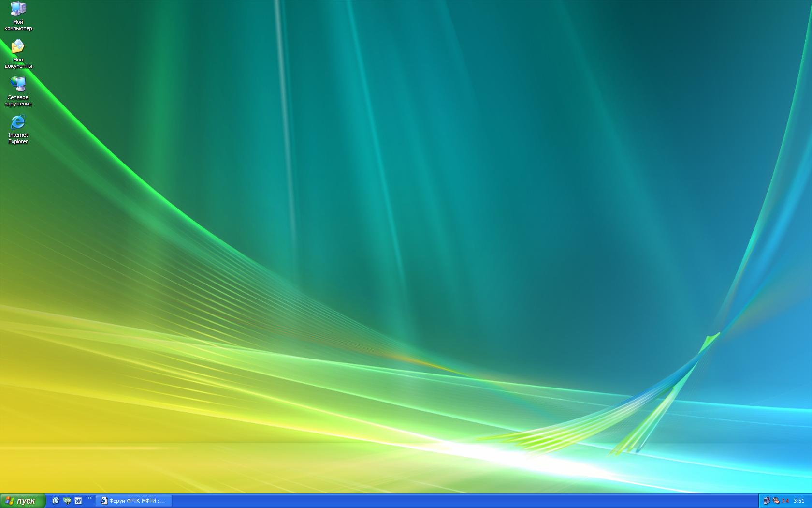This screenshot has width=812, height=508.
Task: Click the green monitor Quick Launch icon
Action: coord(67,501)
